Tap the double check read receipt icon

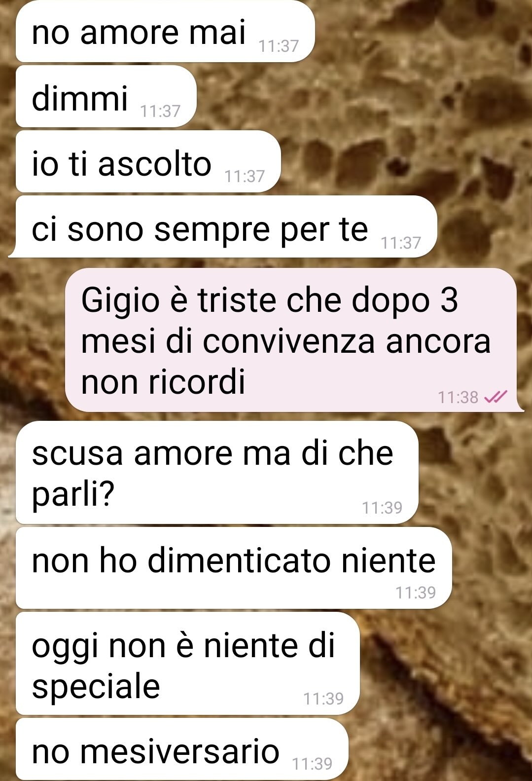[x=496, y=396]
